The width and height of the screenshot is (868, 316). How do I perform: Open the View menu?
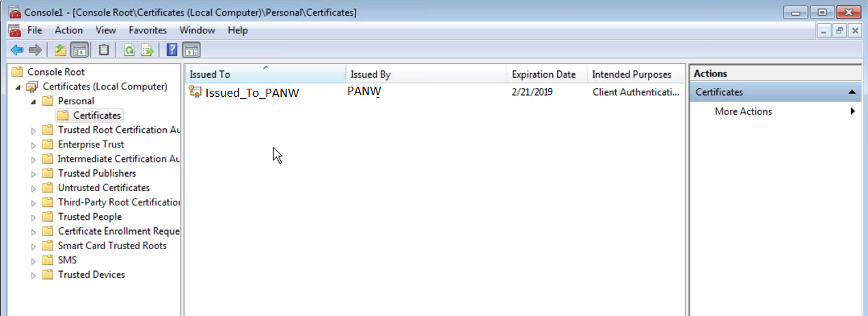pos(106,30)
